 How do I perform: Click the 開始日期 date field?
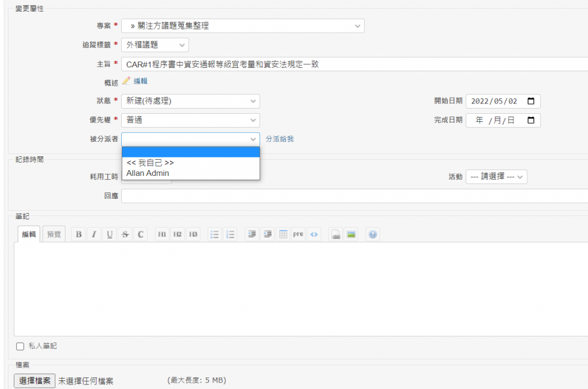[503, 101]
